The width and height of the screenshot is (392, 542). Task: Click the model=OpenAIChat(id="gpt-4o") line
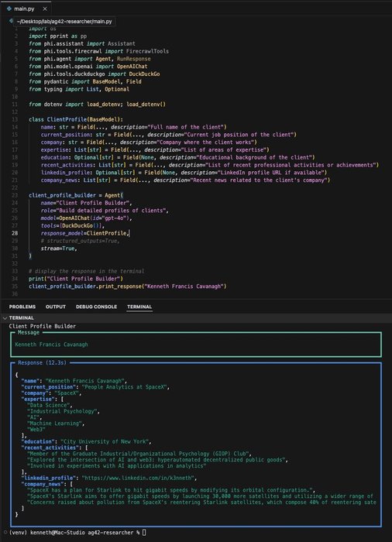(x=86, y=218)
